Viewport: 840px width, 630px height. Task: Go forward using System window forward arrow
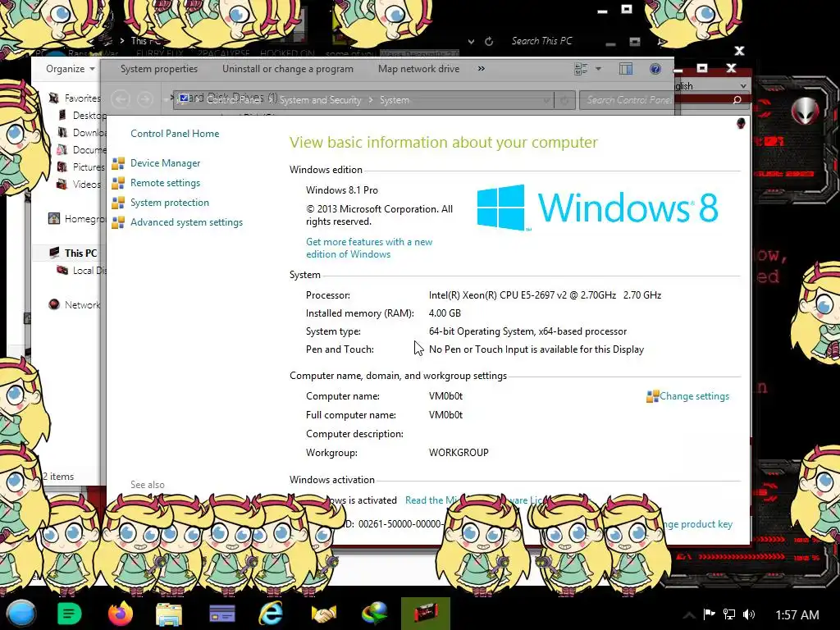[x=144, y=99]
